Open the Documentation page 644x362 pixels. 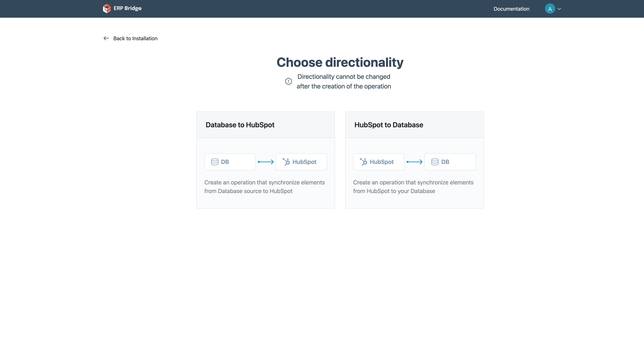[511, 9]
